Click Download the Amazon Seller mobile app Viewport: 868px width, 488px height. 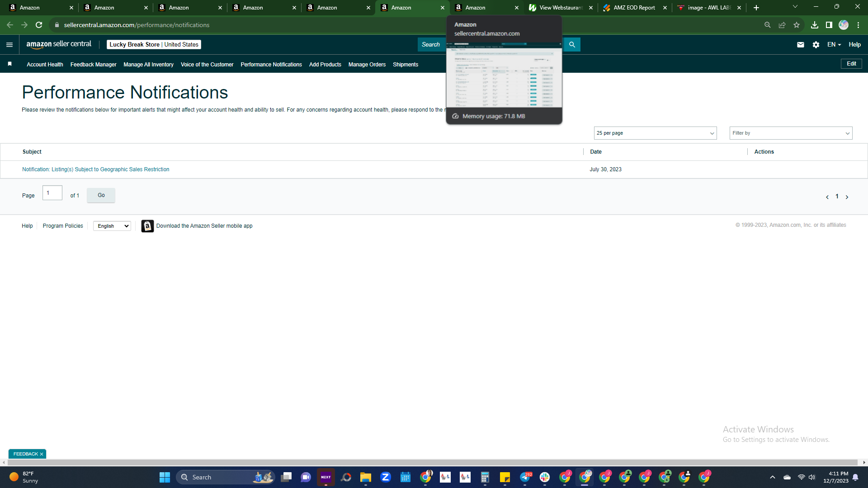tap(204, 226)
